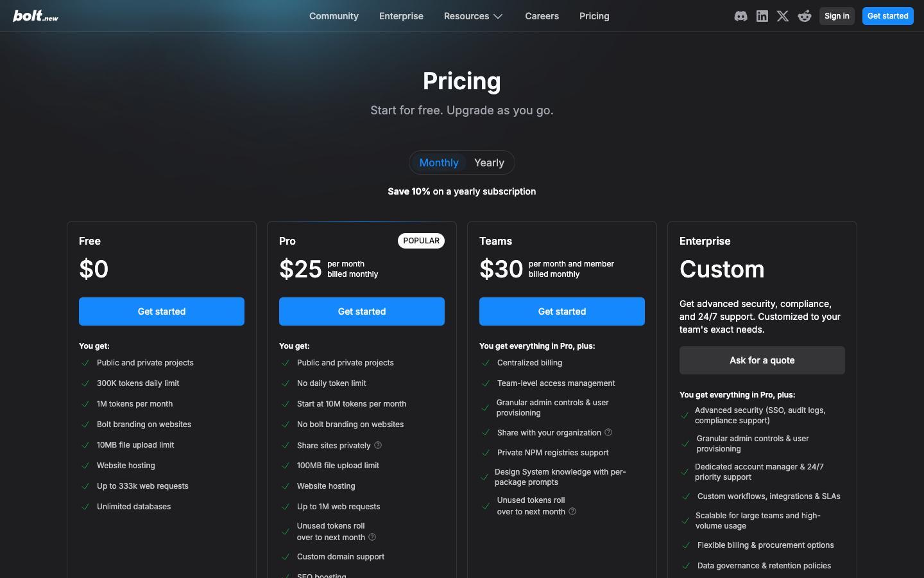Select the Monthly billing option

(x=439, y=163)
